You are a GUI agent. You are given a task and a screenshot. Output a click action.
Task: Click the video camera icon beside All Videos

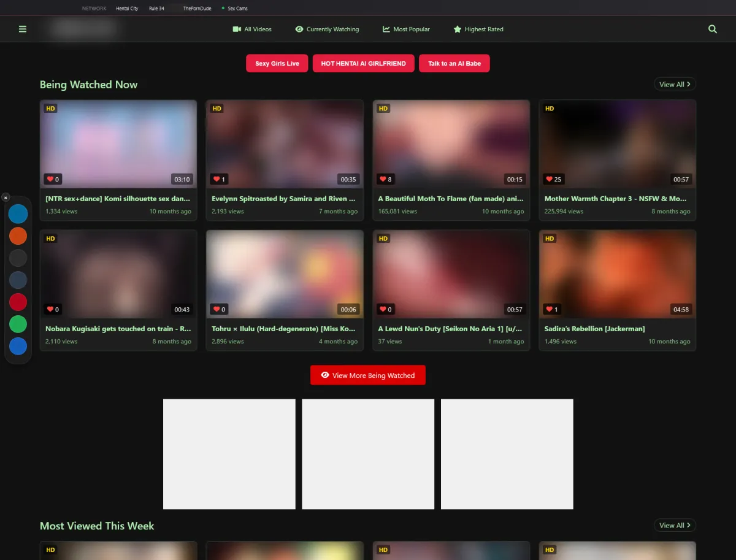(x=237, y=29)
